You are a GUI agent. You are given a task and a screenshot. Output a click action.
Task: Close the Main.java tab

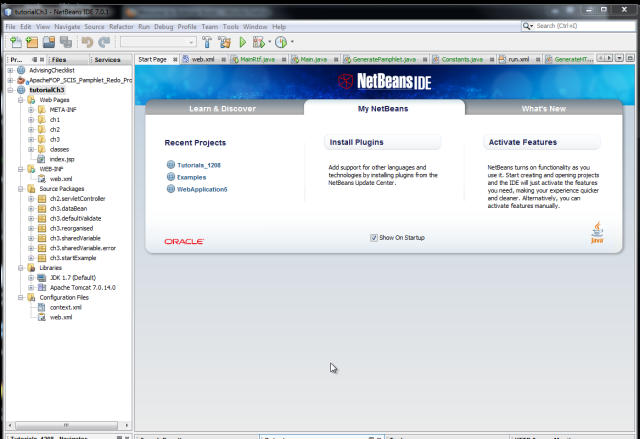coord(336,60)
